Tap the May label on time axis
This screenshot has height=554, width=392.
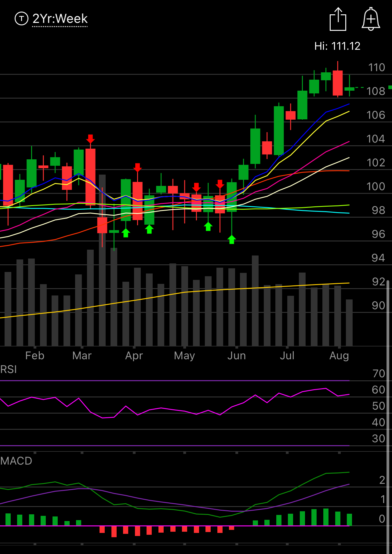184,356
